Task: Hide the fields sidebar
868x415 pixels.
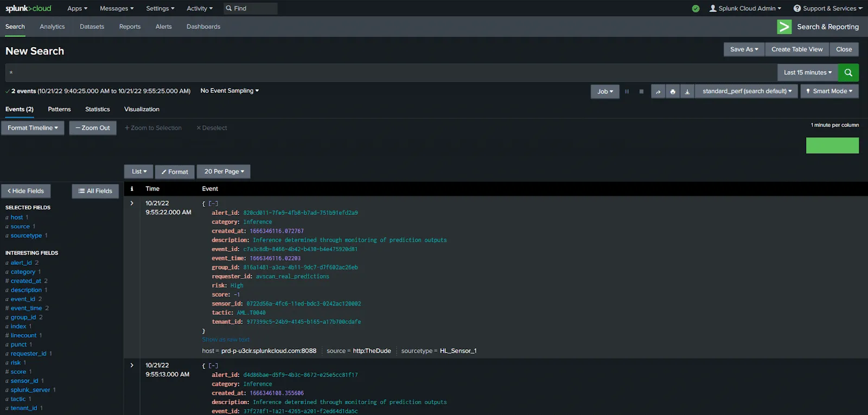Action: [26, 191]
